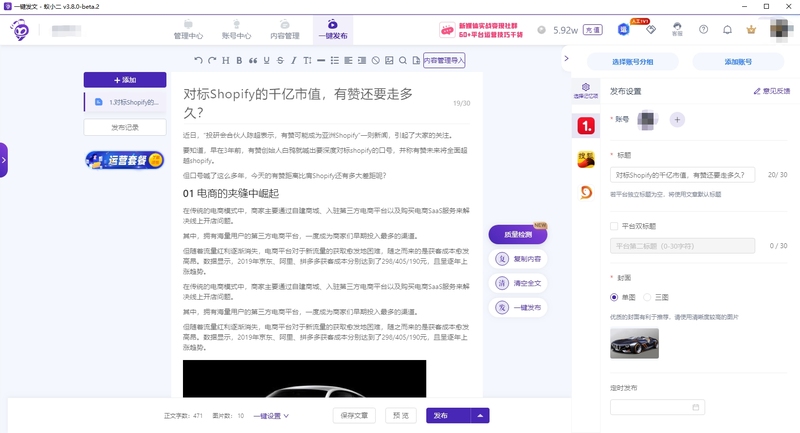
Task: Click the pink community promotion banner
Action: point(481,30)
